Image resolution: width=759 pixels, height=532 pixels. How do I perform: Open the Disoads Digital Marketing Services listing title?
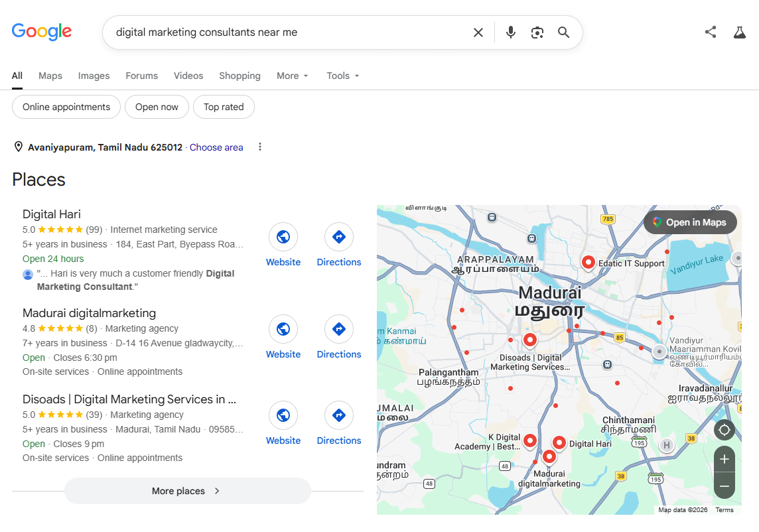click(129, 399)
